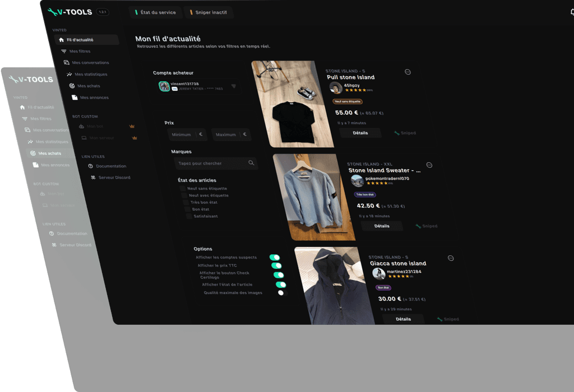Click the Mon bot robot icon, front window
The height and width of the screenshot is (392, 574).
[82, 126]
